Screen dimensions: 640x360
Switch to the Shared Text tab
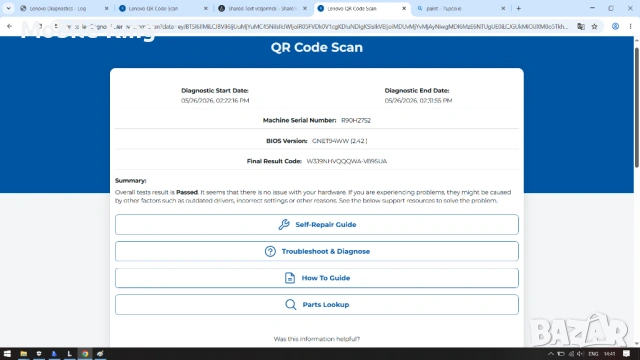tap(262, 8)
